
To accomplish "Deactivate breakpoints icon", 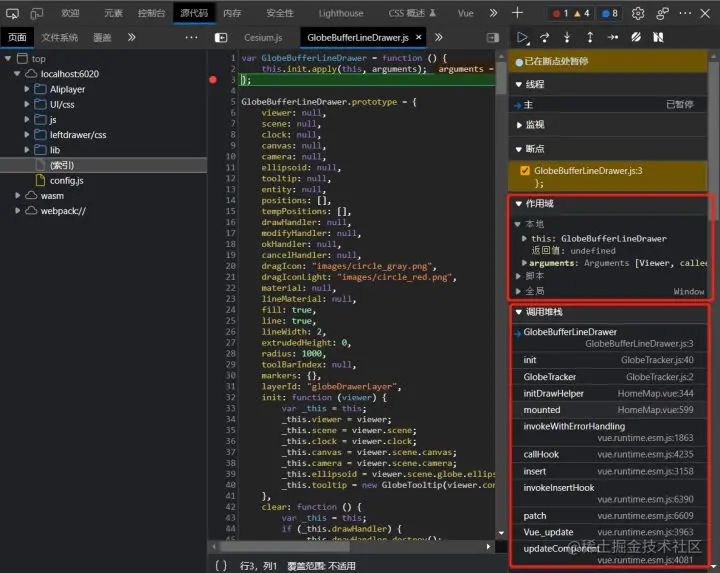I will click(636, 37).
